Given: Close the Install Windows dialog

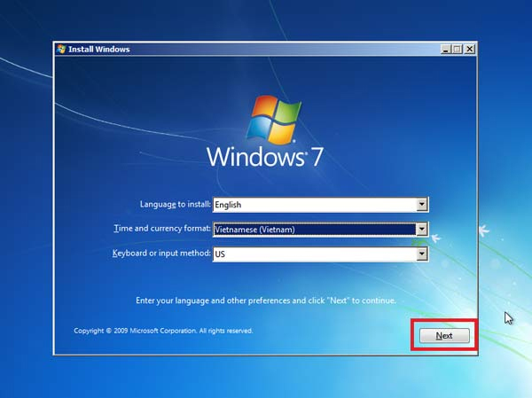Looking at the screenshot, I should coord(470,50).
